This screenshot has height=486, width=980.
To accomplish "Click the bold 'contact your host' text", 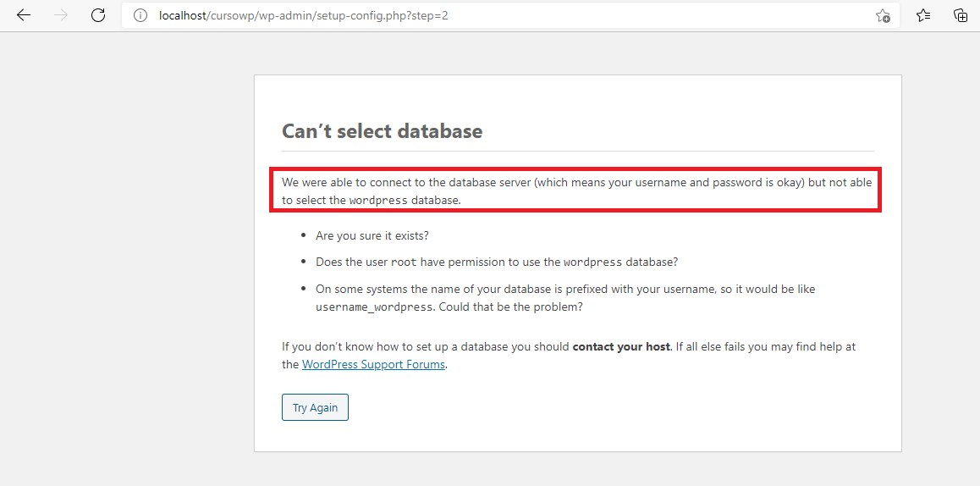I will click(621, 346).
